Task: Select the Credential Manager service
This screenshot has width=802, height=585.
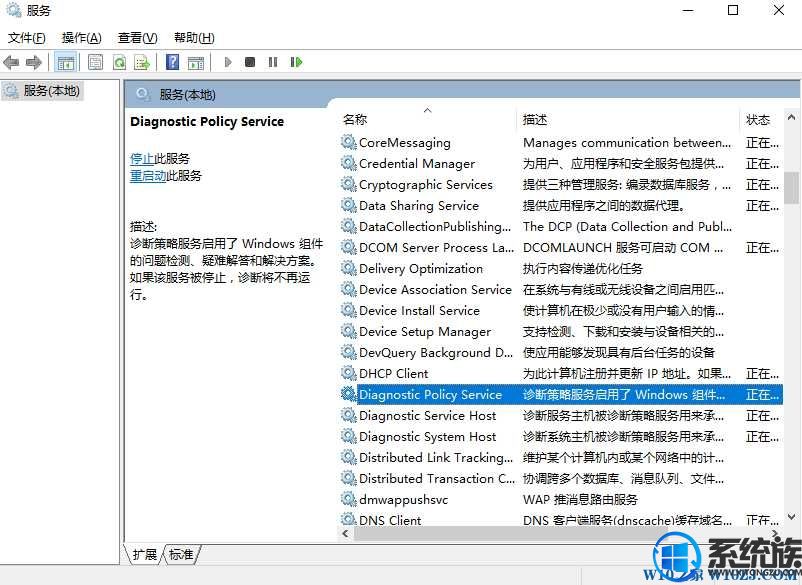Action: point(561,164)
